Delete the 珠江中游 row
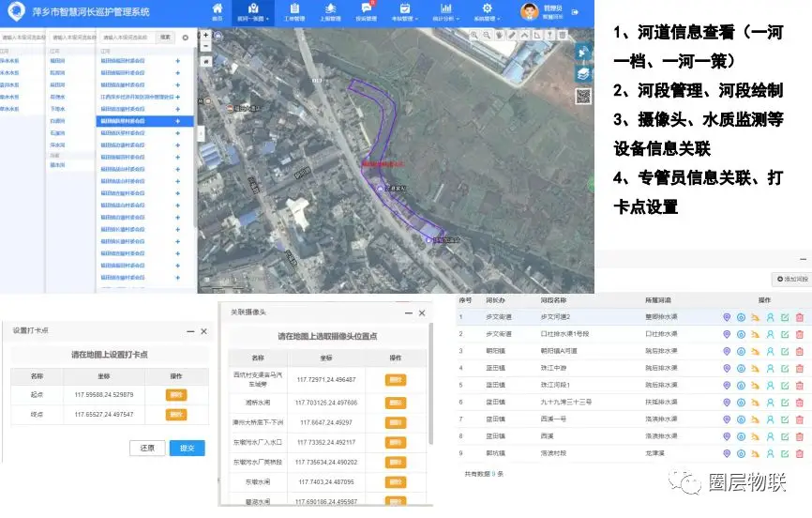The width and height of the screenshot is (812, 518). [800, 369]
